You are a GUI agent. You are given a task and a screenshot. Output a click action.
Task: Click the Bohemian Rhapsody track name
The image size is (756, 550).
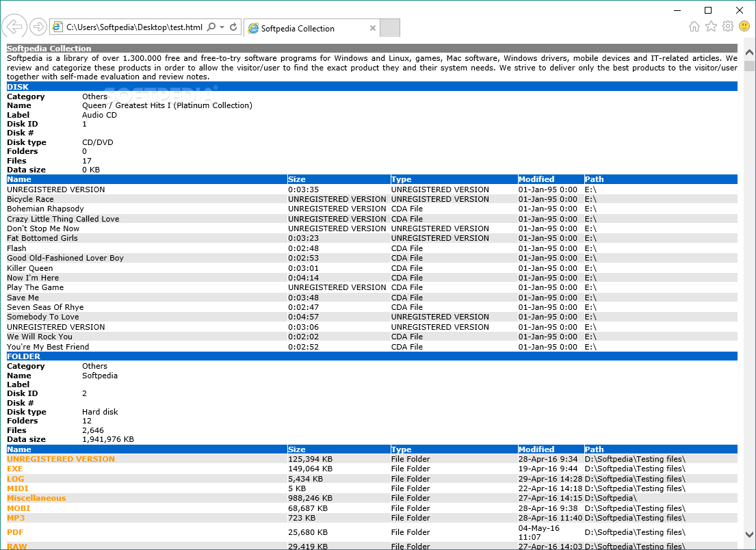click(45, 209)
